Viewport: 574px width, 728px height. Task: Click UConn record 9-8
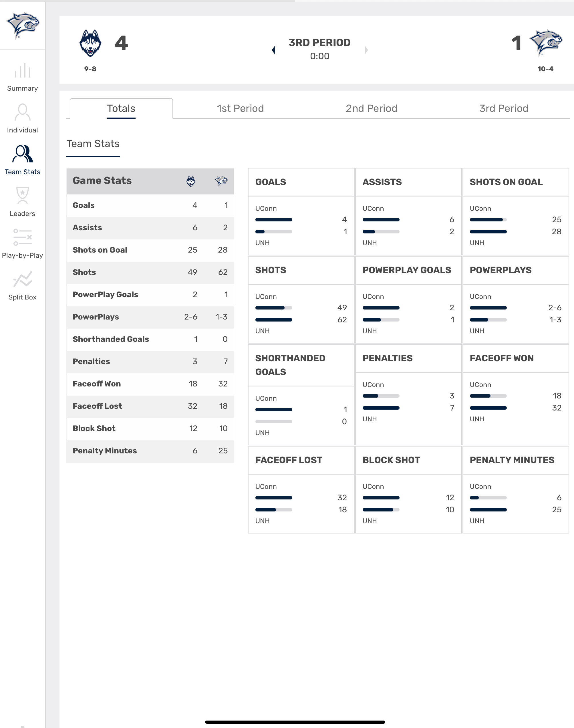coord(90,69)
